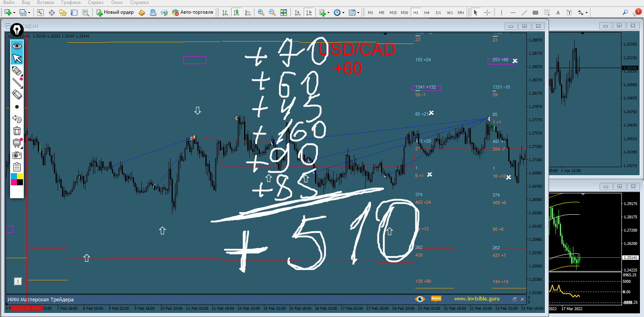Select the H4 timeframe

coord(427,12)
